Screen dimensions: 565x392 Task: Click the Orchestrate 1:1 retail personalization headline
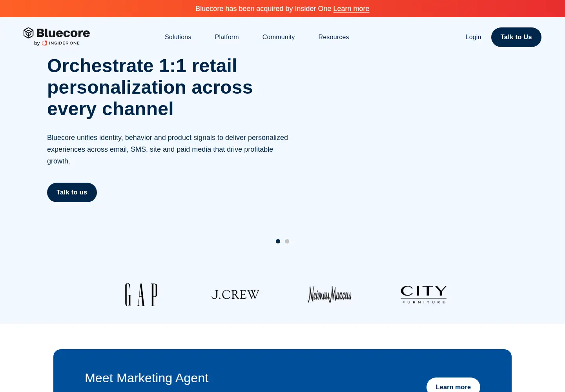pyautogui.click(x=150, y=87)
